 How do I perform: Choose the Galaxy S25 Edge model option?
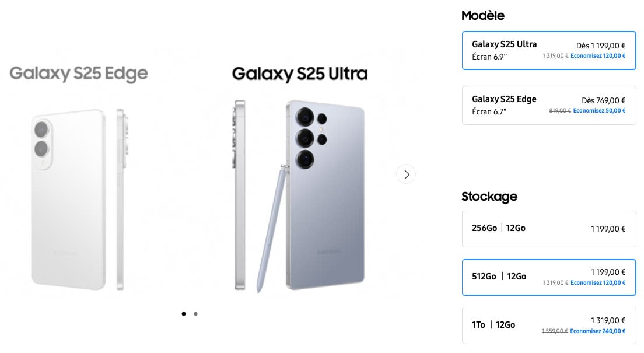548,105
